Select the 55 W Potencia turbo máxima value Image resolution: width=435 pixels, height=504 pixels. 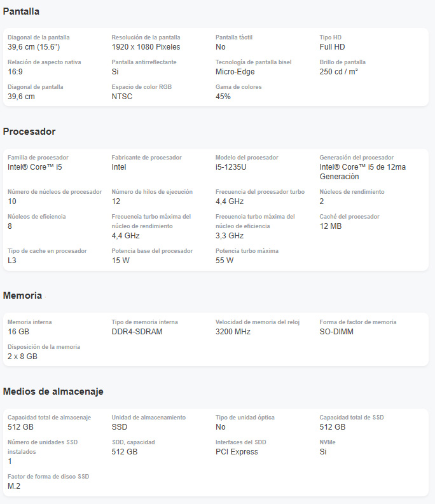(224, 261)
